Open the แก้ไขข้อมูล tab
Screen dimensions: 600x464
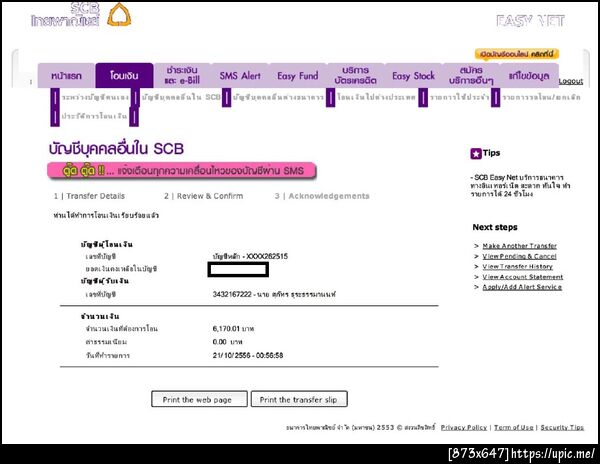(529, 76)
